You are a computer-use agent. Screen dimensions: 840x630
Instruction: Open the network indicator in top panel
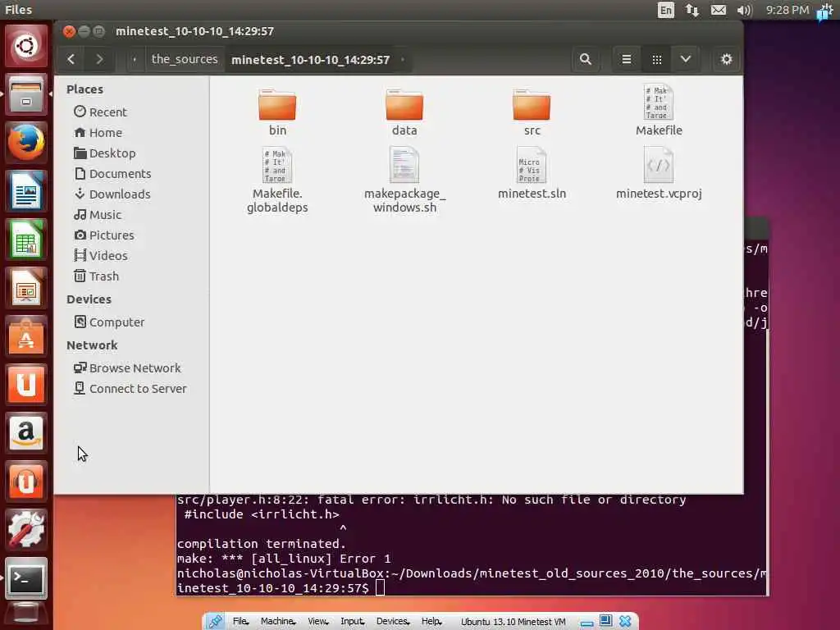692,10
